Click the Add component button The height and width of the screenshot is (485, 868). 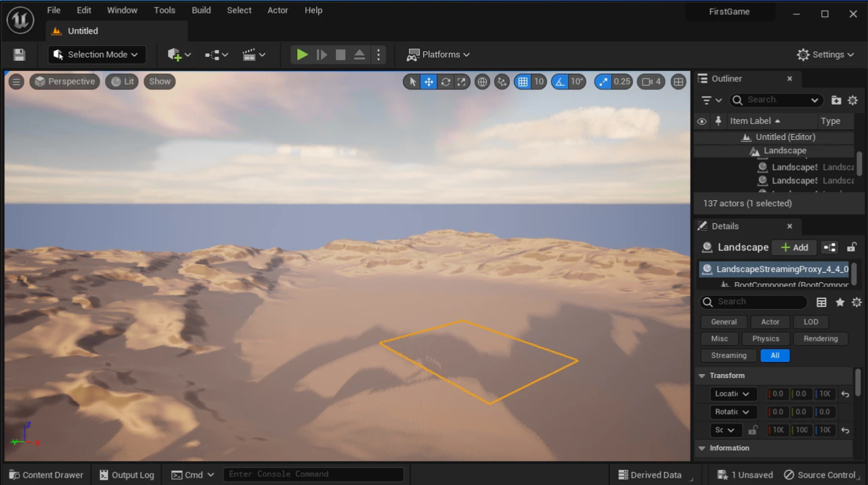(794, 248)
